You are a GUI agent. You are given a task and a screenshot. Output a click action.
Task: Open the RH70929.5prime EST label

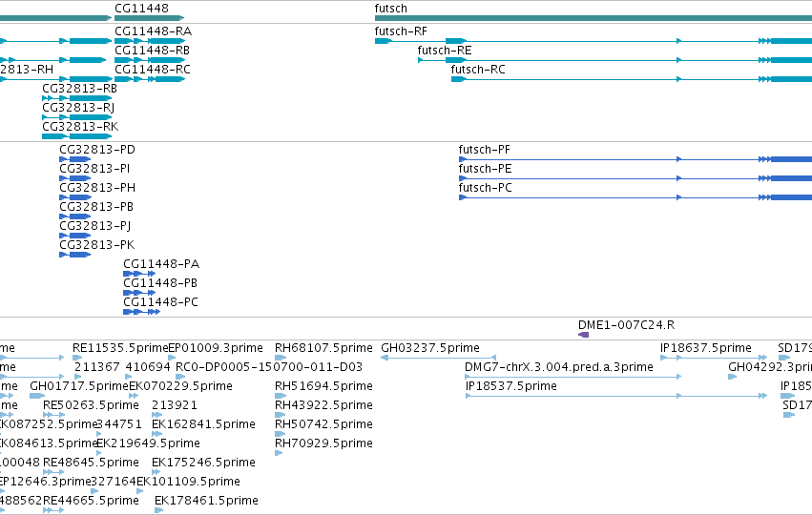323,443
